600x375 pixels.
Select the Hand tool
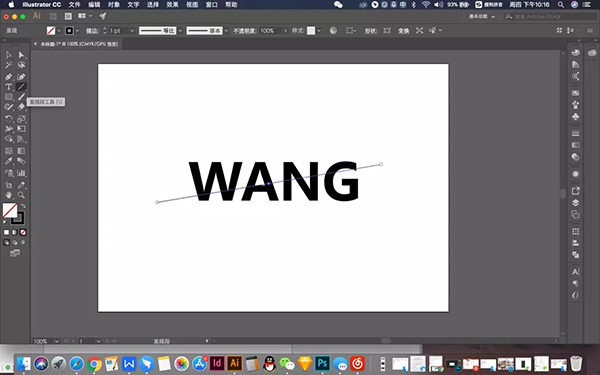[x=8, y=195]
